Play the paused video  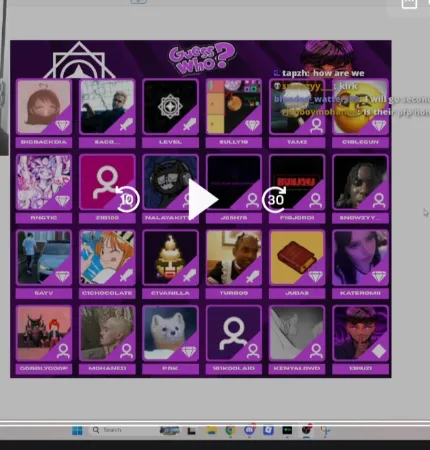[x=202, y=199]
